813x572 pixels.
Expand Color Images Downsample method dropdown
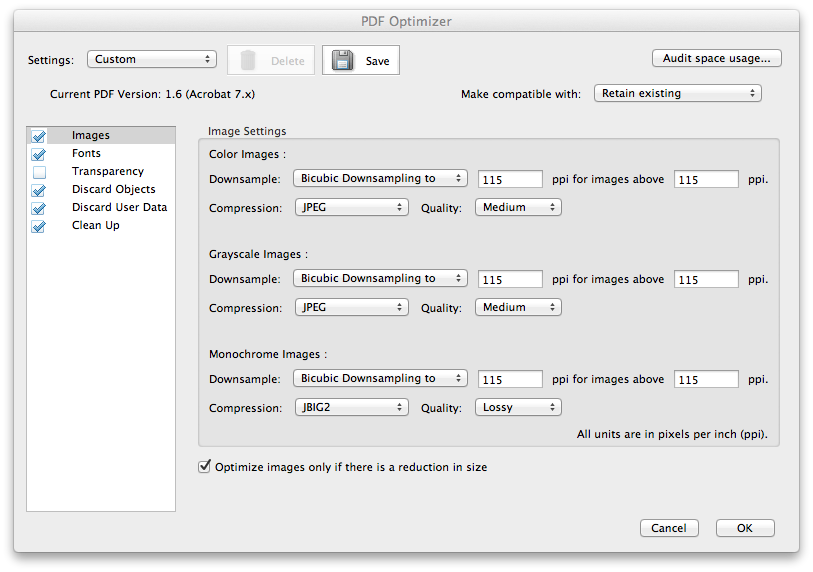[380, 178]
